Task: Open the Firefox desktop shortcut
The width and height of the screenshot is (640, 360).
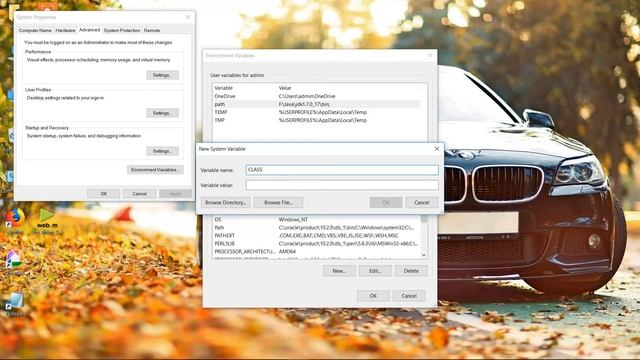Action: tap(16, 218)
